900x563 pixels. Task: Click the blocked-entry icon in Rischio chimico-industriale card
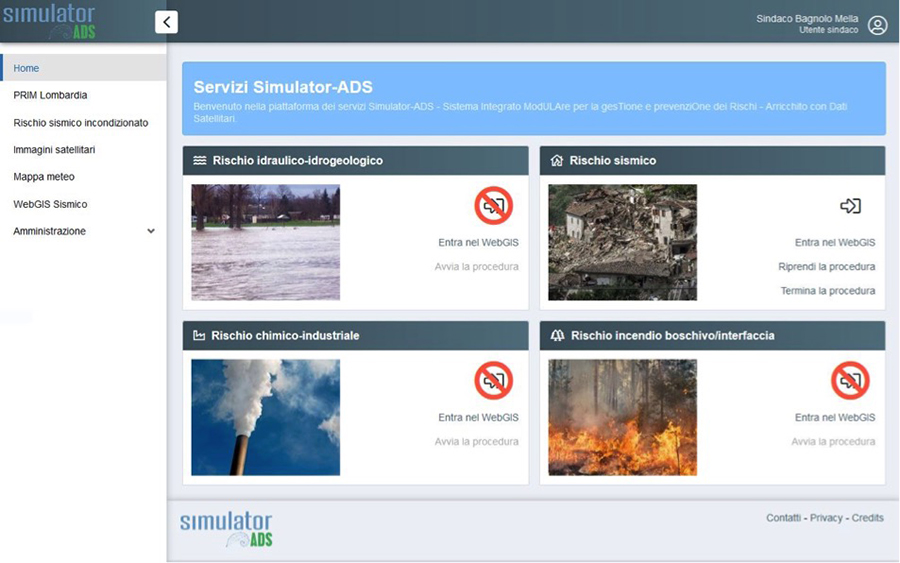point(493,380)
